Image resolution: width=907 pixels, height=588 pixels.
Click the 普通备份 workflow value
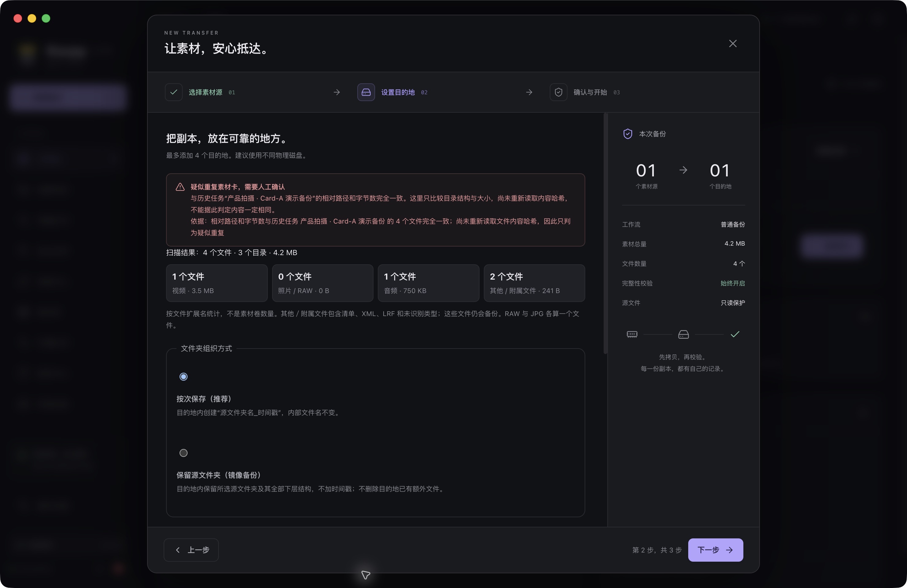732,225
